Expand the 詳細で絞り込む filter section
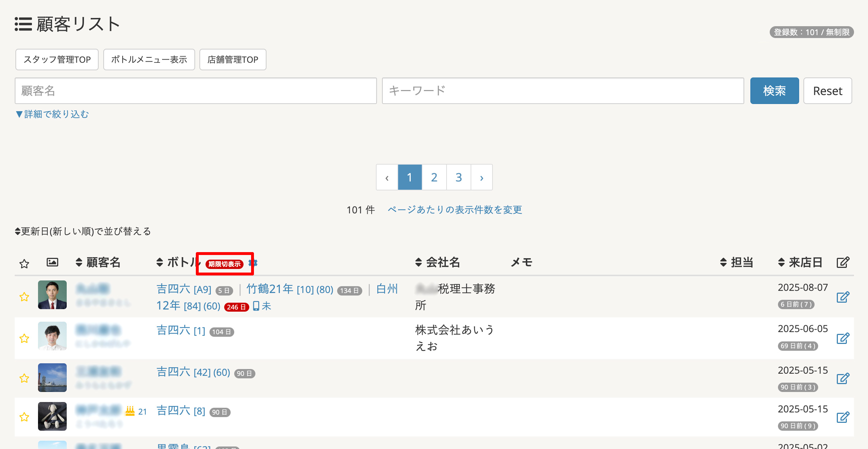Screen dimensions: 868x449 (52, 114)
